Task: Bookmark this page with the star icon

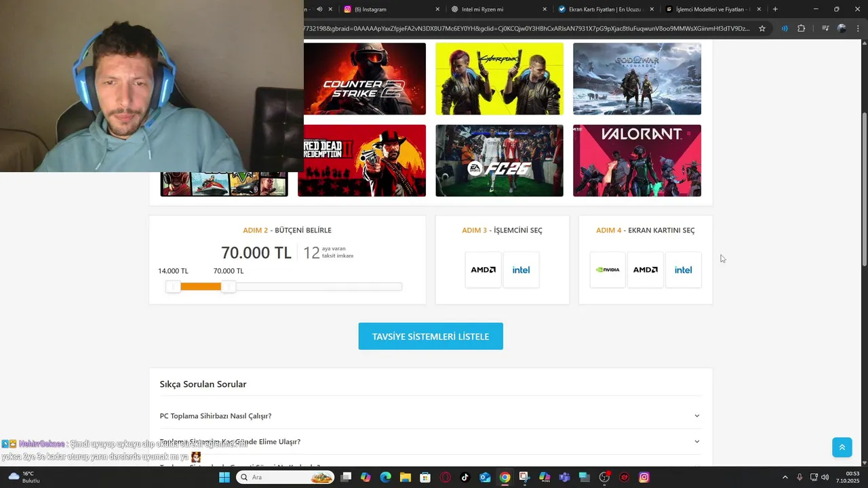Action: (762, 28)
